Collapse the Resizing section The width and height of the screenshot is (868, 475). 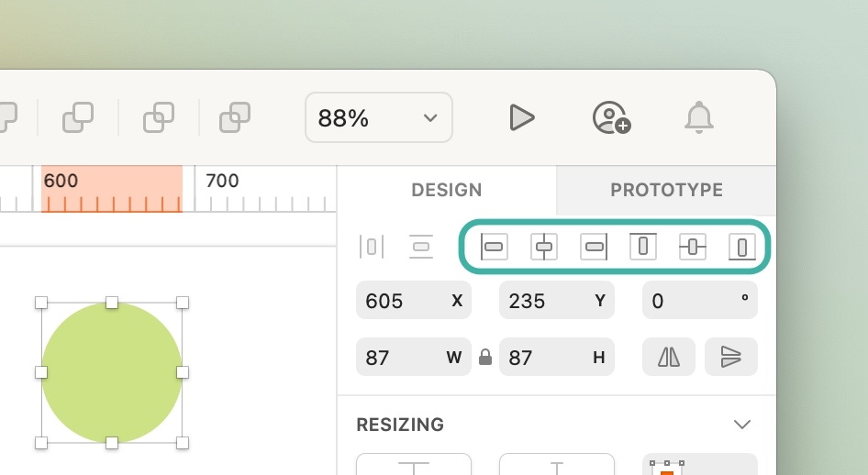[x=741, y=425]
